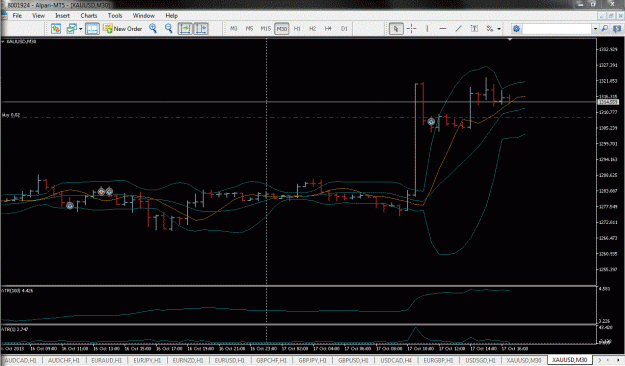The width and height of the screenshot is (625, 366).
Task: Open the Insert menu
Action: (62, 16)
